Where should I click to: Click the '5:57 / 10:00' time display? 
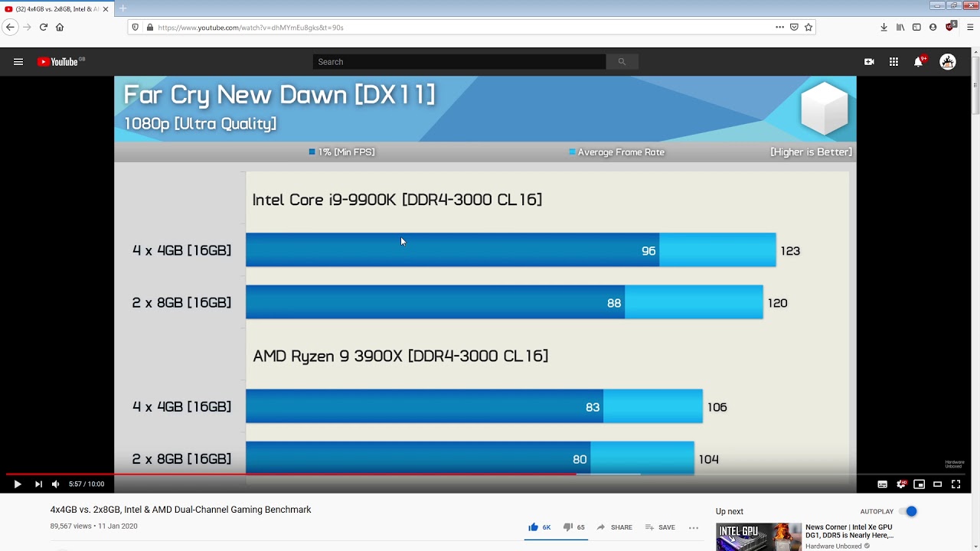pyautogui.click(x=87, y=484)
